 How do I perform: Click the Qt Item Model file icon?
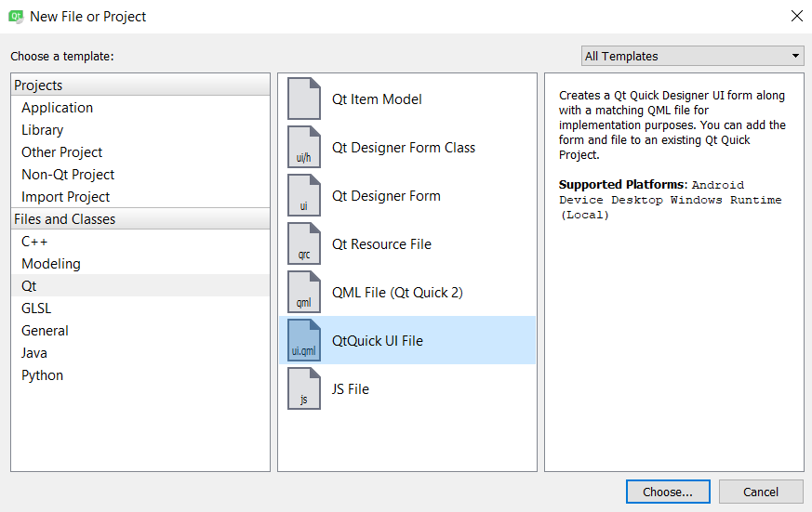303,99
